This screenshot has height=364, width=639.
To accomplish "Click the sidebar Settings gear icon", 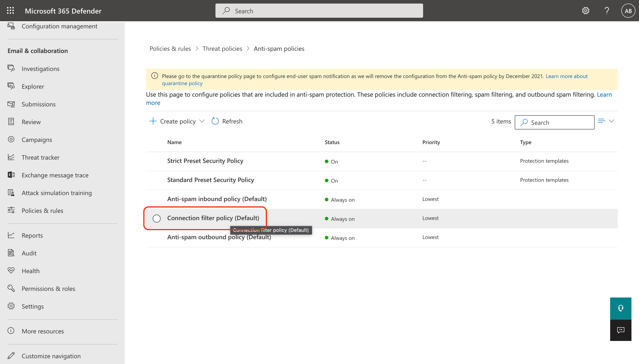I will click(11, 306).
